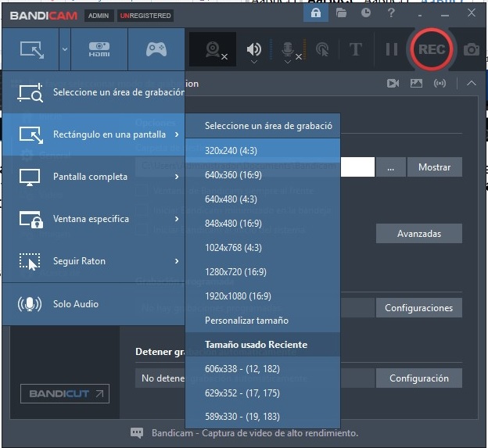Toggle the webcam overlay icon

(213, 49)
